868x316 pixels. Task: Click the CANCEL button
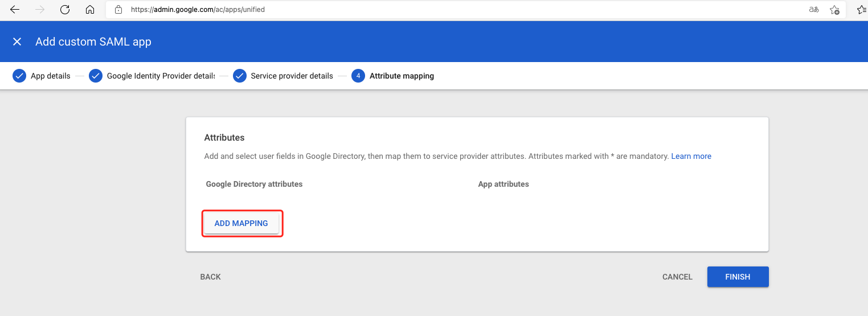coord(677,277)
